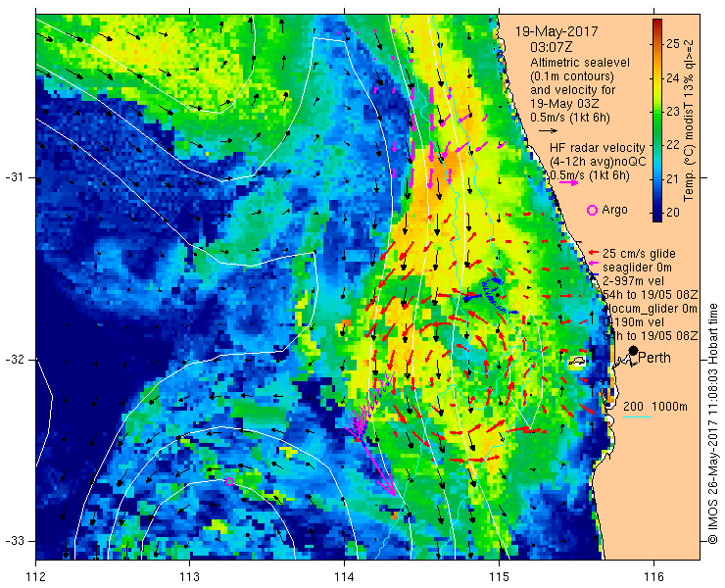Click the 20 label on temperature scale
Image resolution: width=725 pixels, height=588 pixels.
pos(673,213)
